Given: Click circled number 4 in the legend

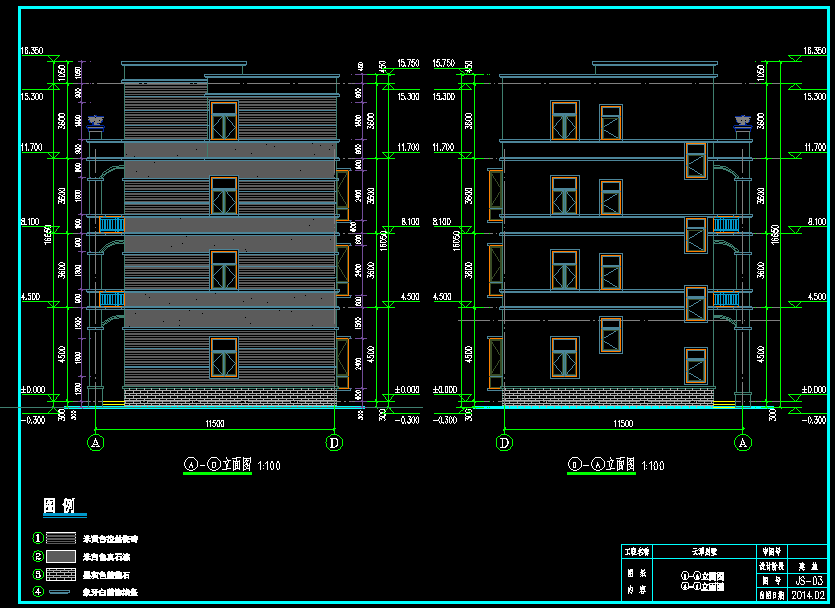Looking at the screenshot, I should coord(38,592).
